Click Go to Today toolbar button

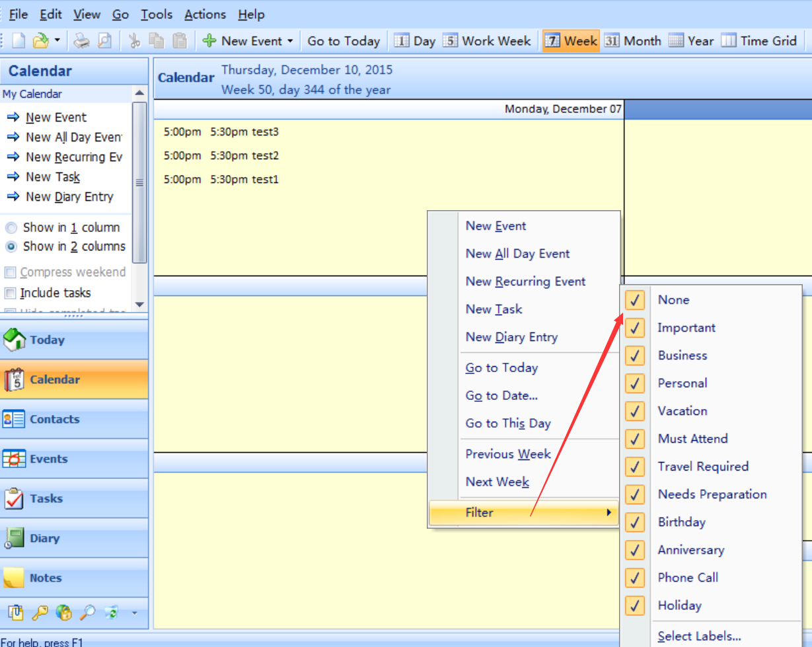344,41
